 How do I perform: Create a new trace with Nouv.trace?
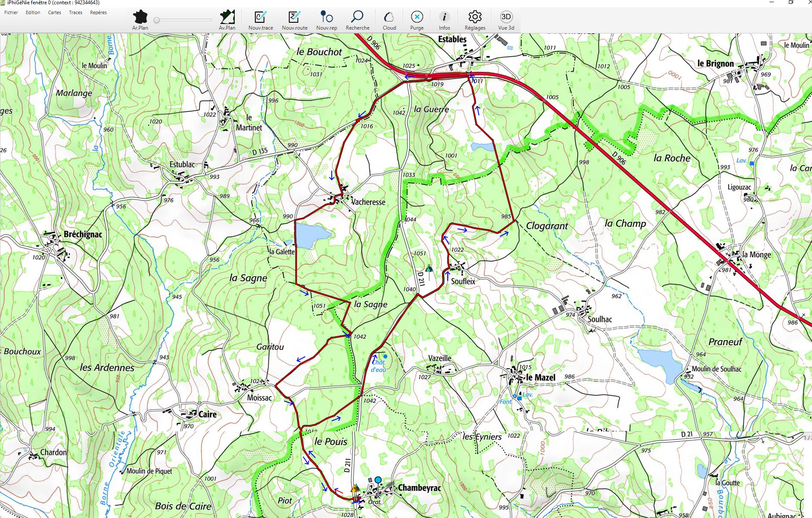click(261, 18)
